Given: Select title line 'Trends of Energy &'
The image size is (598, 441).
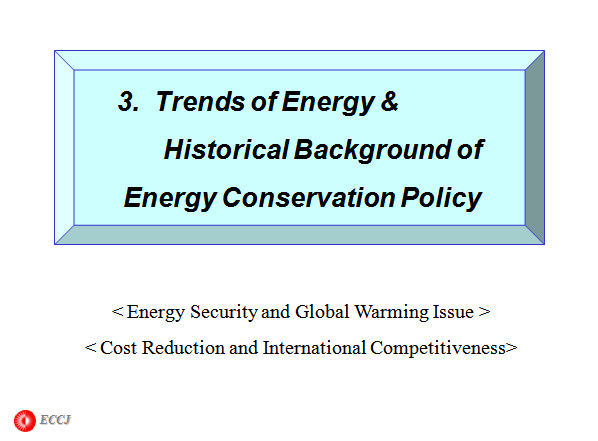Looking at the screenshot, I should point(277,102).
